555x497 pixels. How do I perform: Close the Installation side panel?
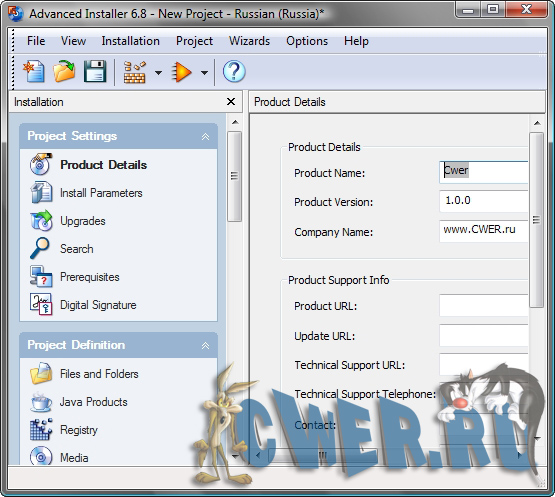pyautogui.click(x=231, y=102)
